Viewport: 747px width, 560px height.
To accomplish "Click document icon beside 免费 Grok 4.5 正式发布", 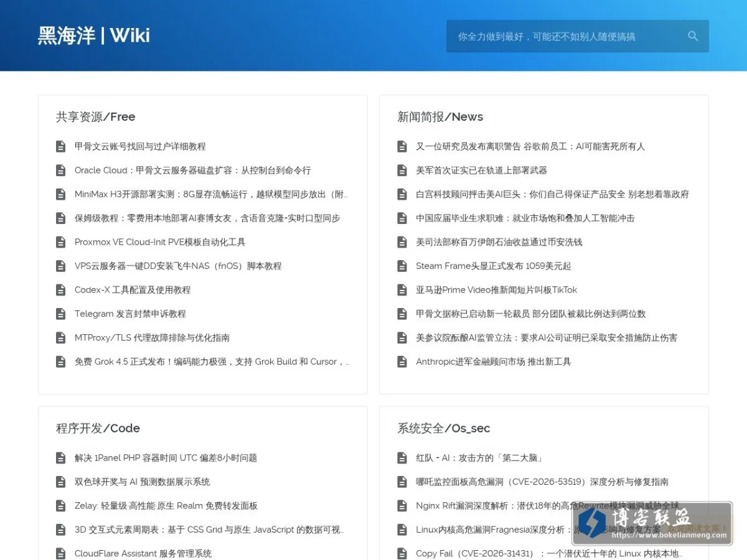I will (61, 362).
